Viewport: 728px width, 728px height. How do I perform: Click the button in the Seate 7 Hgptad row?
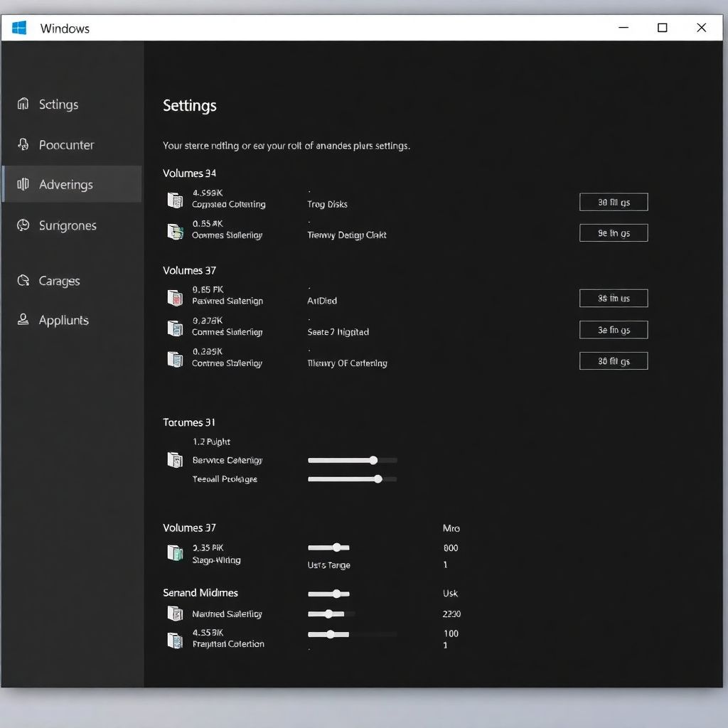point(613,330)
